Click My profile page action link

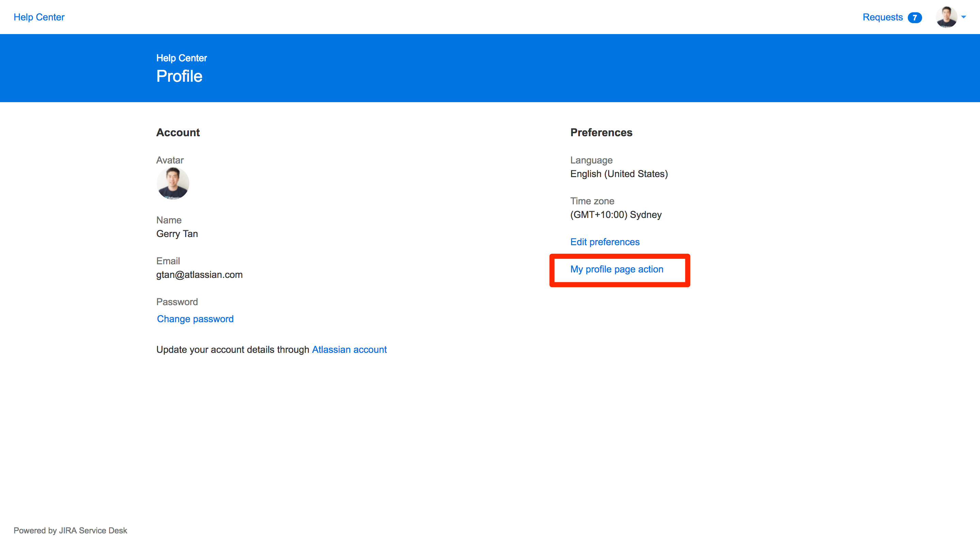[x=617, y=269]
